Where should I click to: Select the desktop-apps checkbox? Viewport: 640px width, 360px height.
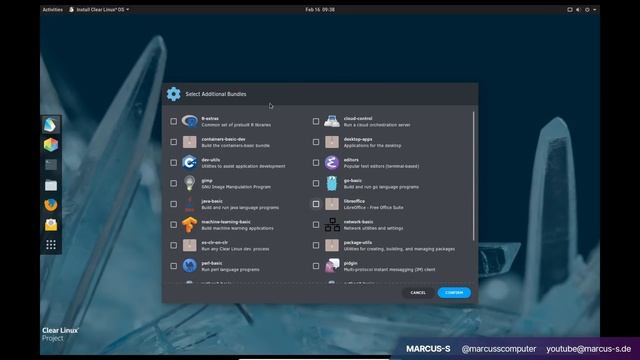click(316, 142)
